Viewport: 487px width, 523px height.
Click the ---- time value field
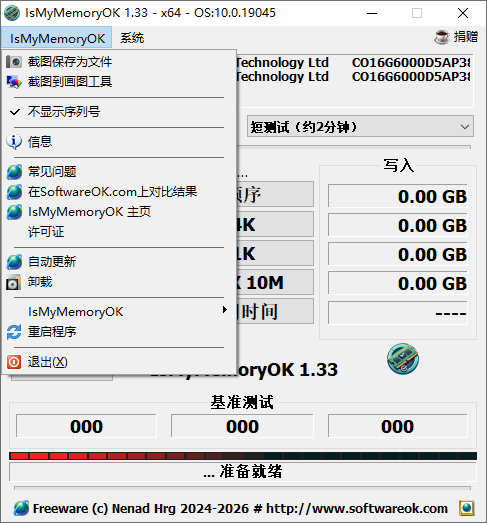pos(398,313)
